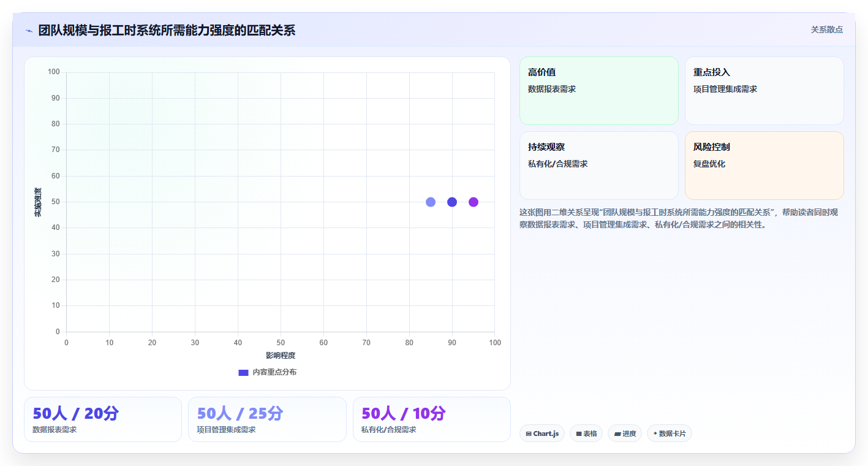Open the 重点投入 quadrant card
This screenshot has height=466, width=868.
[764, 91]
